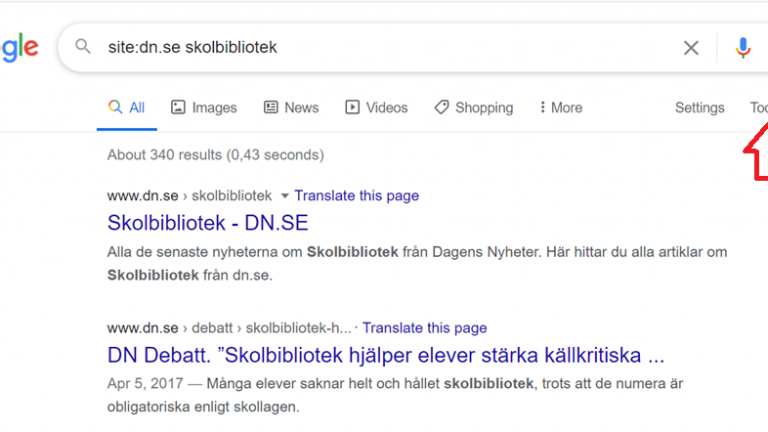
Task: Open the partially visible Tools option
Action: click(x=759, y=108)
